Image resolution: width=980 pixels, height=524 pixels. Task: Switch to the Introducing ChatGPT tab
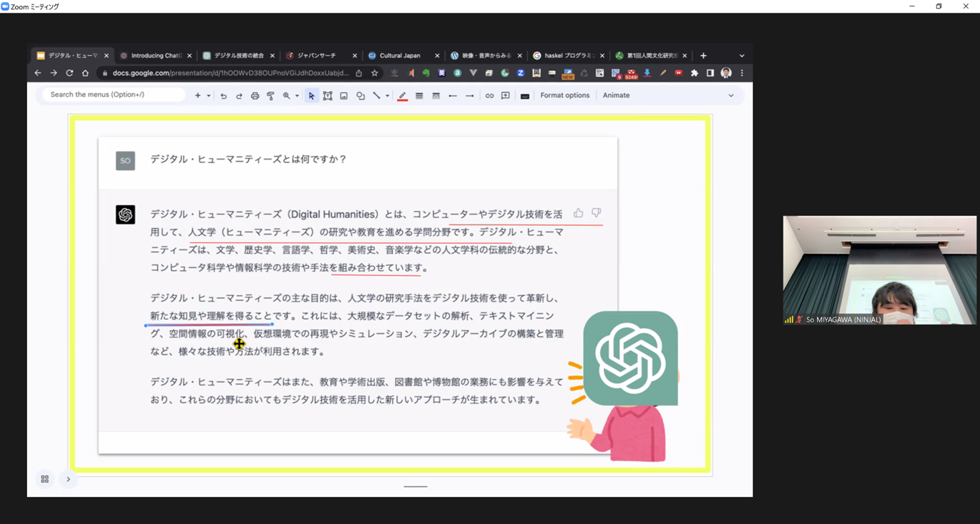[155, 56]
